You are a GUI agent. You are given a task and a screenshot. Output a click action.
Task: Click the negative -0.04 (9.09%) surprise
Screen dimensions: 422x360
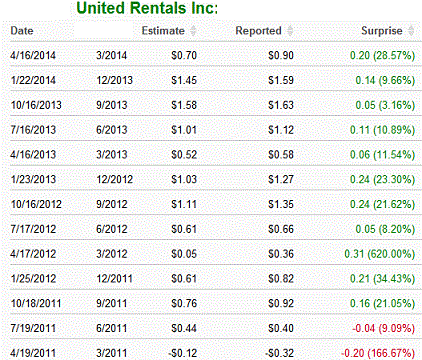click(384, 328)
